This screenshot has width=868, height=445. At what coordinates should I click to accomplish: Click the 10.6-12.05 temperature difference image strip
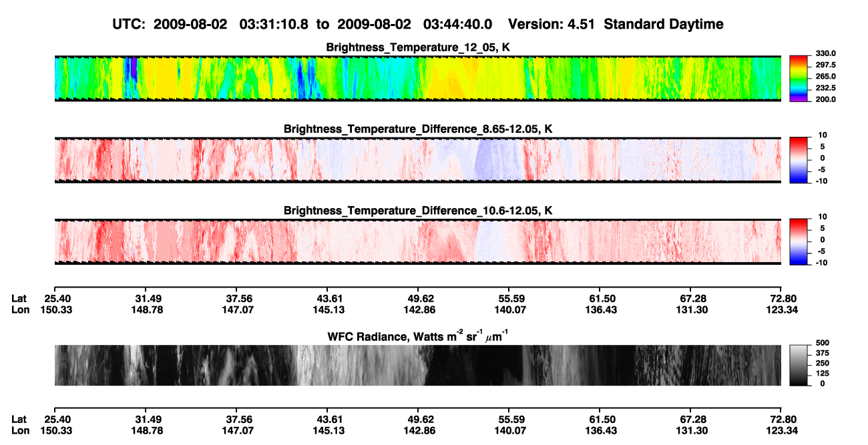[417, 242]
